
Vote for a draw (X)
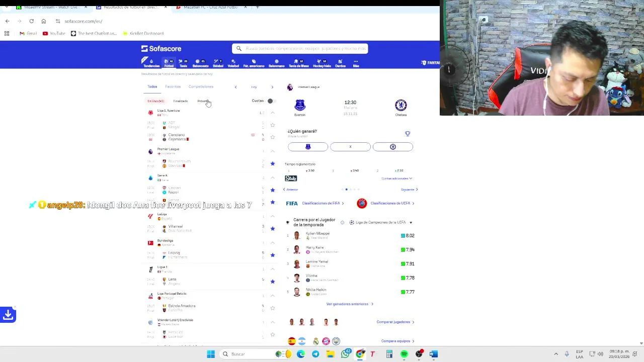point(350,147)
